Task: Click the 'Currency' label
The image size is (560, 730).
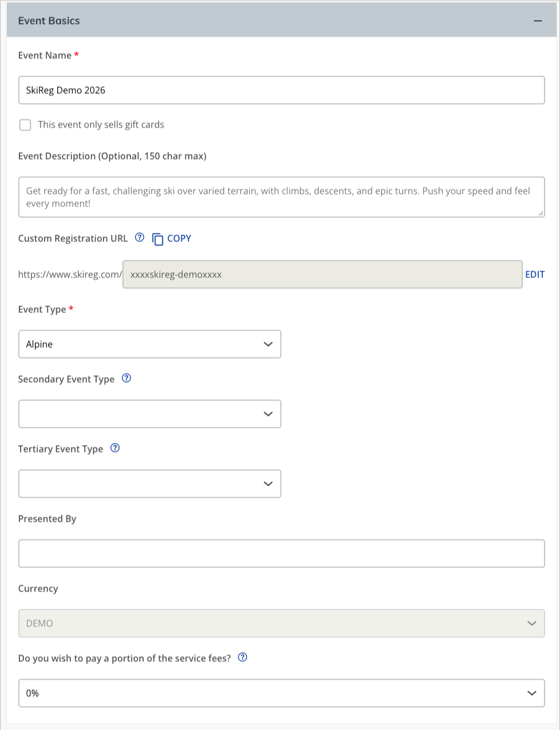Action: tap(38, 589)
